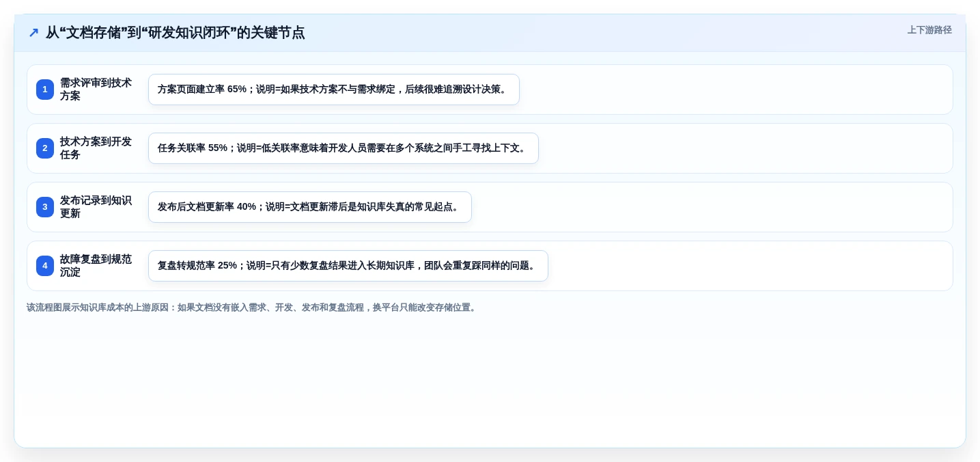Select the 发布记录到知识更新 step label
980x462 pixels.
96,207
